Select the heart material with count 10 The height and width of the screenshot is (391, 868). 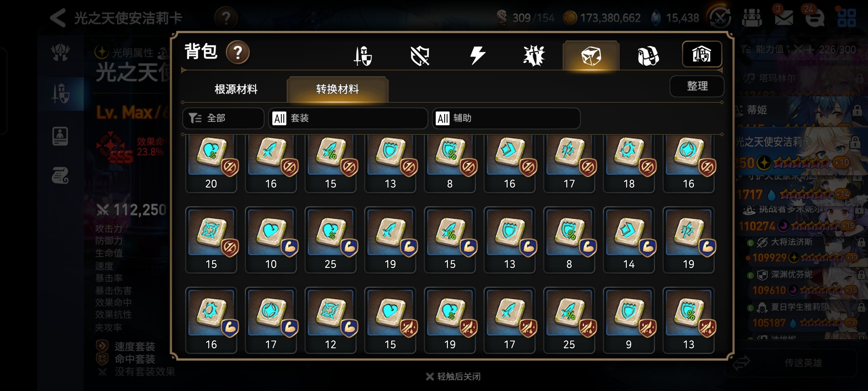tap(271, 240)
